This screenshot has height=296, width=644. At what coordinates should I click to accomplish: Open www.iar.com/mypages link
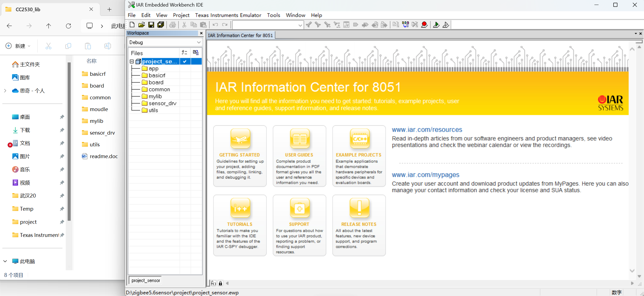click(425, 175)
